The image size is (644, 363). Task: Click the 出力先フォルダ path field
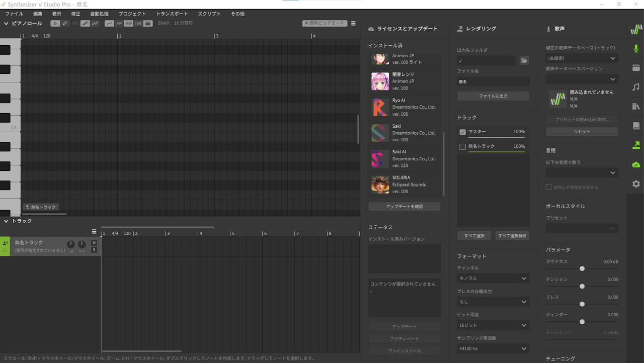(487, 60)
